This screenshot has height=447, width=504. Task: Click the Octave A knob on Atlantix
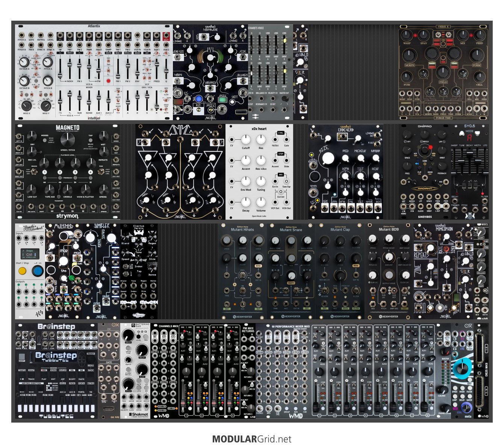(24, 62)
